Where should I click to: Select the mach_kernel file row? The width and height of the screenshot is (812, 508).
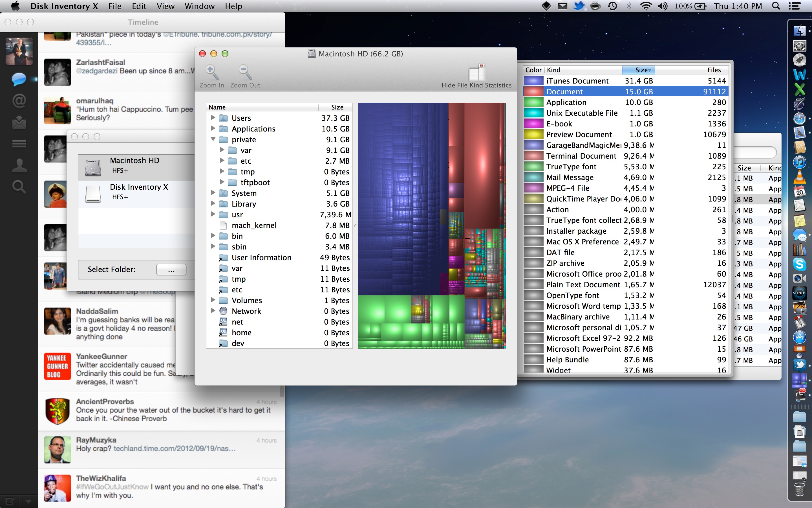(x=279, y=225)
